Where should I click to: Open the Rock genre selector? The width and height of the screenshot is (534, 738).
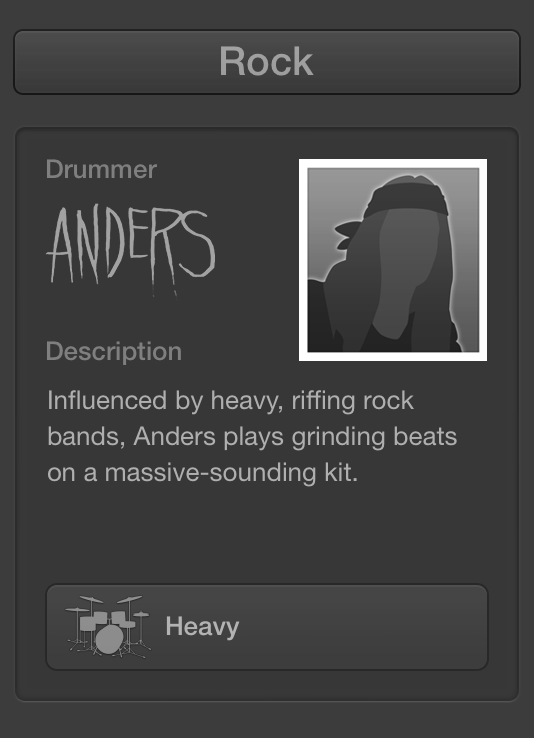click(267, 62)
